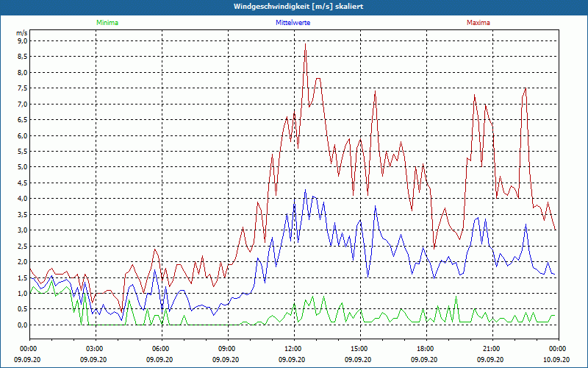Click the 06:00 time axis label
The height and width of the screenshot is (368, 588).
click(x=162, y=349)
